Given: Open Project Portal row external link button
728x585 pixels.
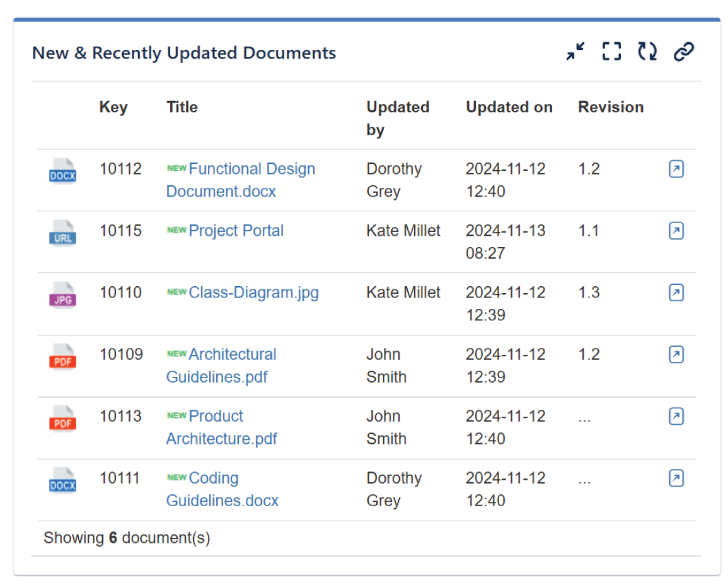Looking at the screenshot, I should click(676, 231).
